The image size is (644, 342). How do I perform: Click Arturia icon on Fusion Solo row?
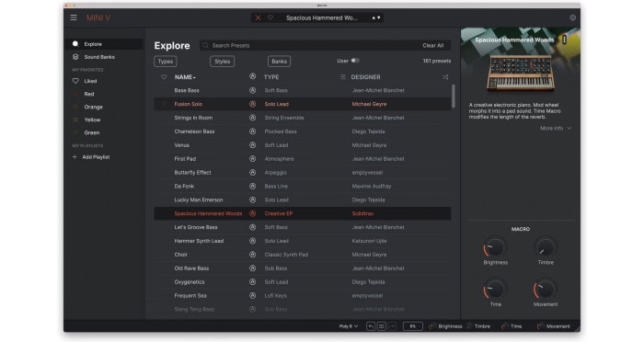(253, 104)
